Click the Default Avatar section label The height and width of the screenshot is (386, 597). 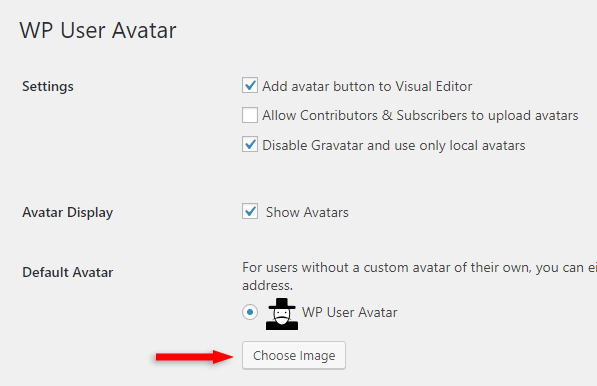68,273
